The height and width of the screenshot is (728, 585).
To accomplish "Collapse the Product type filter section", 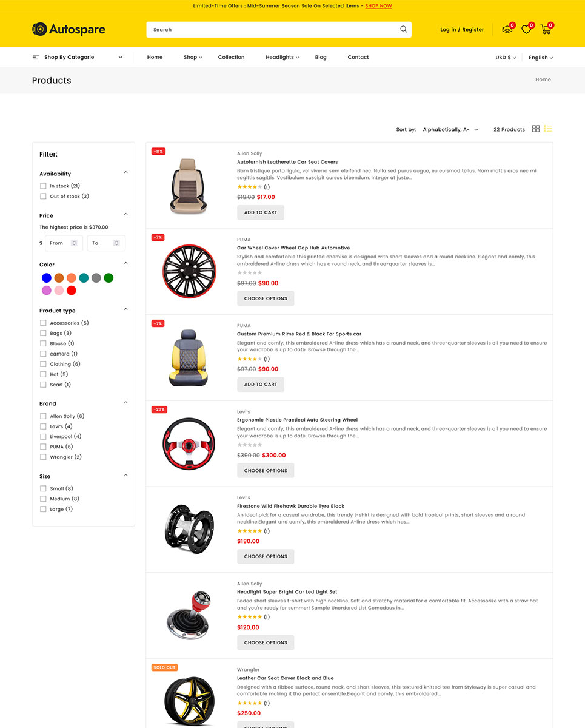I will (x=126, y=309).
